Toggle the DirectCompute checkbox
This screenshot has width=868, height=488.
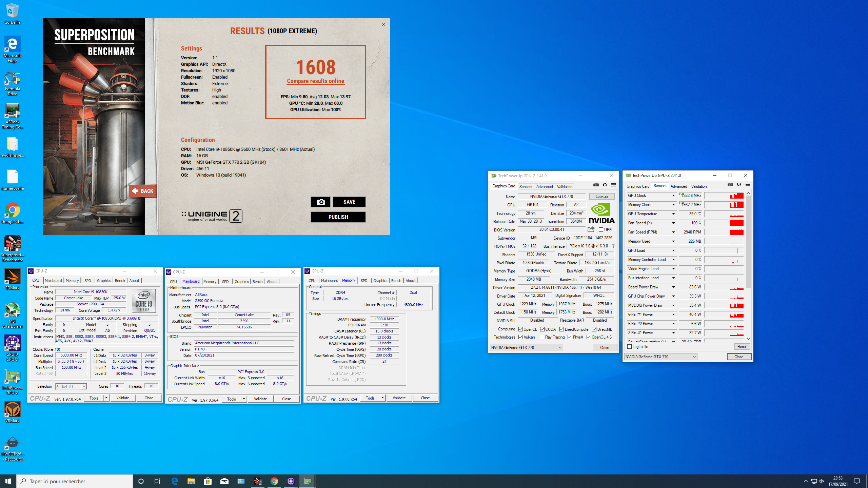click(x=561, y=329)
